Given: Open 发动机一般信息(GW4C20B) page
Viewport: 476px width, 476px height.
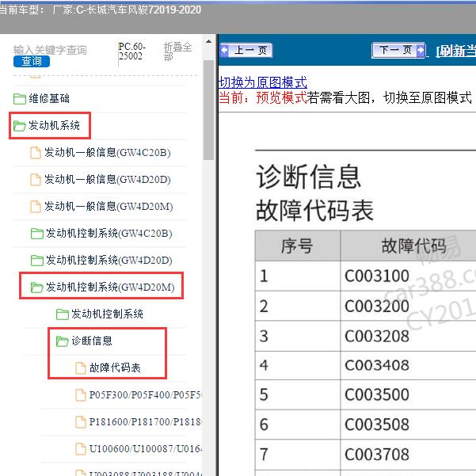Looking at the screenshot, I should click(108, 152).
